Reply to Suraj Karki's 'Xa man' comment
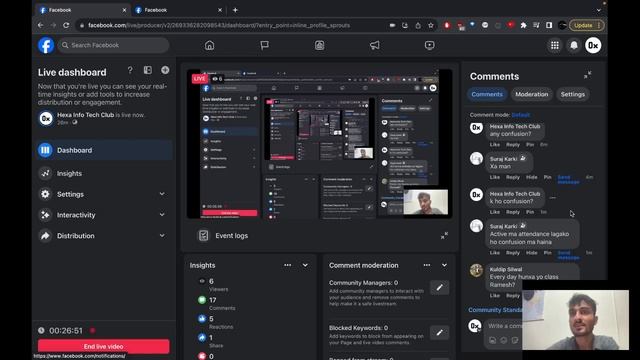The width and height of the screenshot is (640, 360). [x=513, y=177]
